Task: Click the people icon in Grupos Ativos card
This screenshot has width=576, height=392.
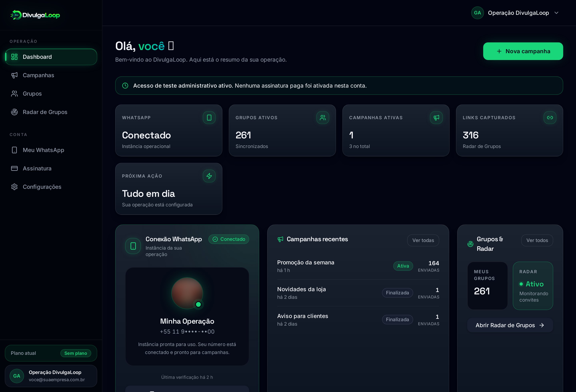Action: click(323, 117)
